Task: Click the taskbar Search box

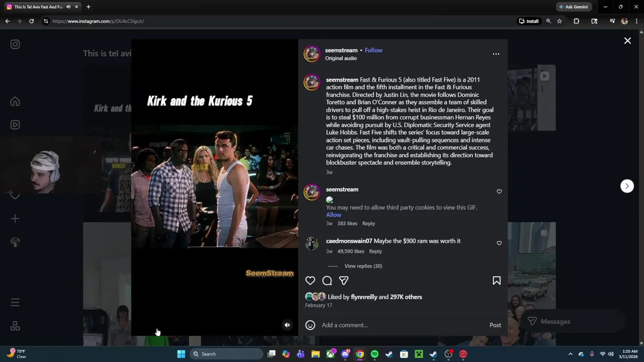Action: point(226,354)
